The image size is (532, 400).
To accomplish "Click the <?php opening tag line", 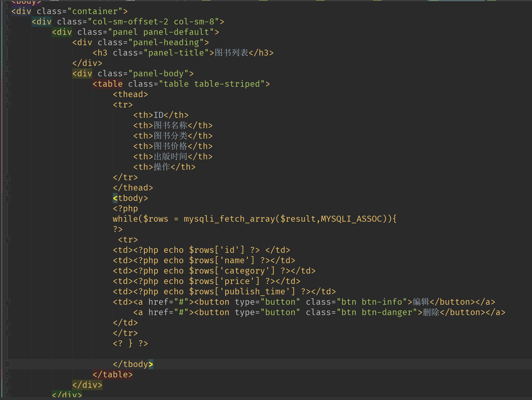I will pos(125,208).
